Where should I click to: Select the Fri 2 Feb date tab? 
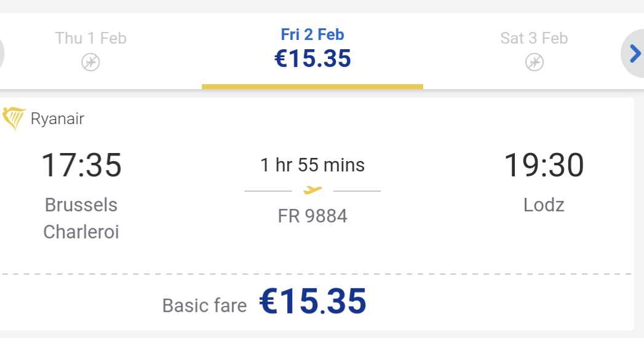[312, 51]
